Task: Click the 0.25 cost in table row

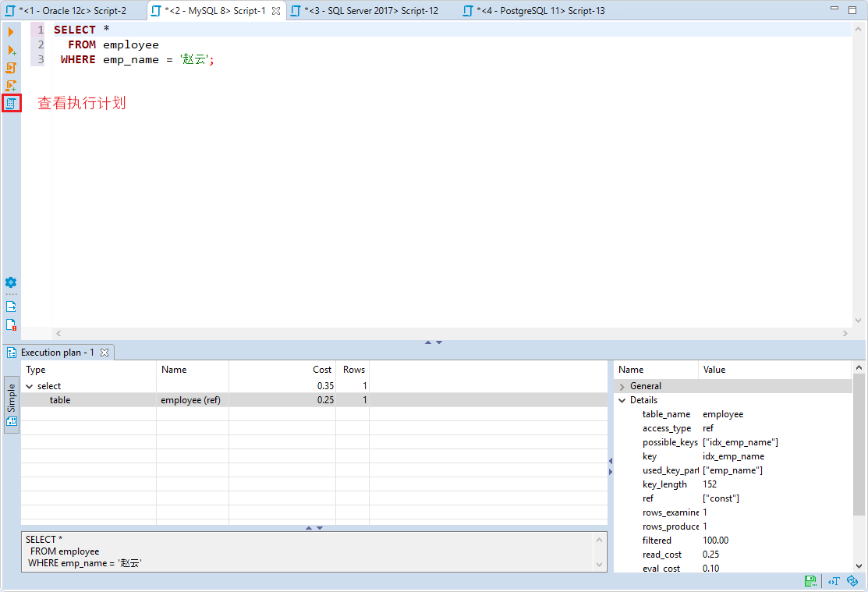Action: pos(325,400)
